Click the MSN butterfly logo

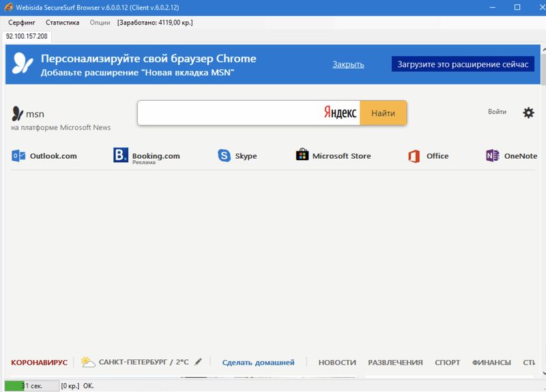pos(18,113)
